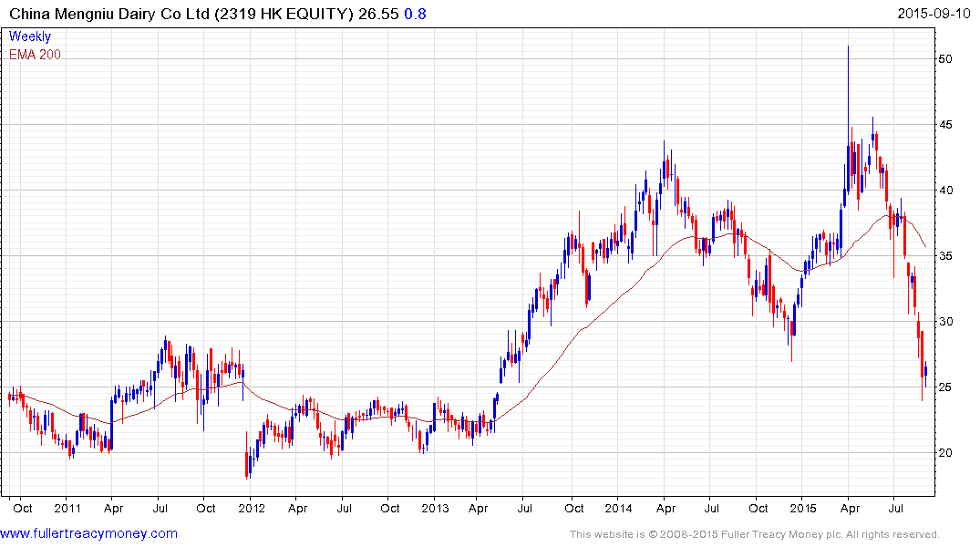Click the 2011 label on time axis
The width and height of the screenshot is (980, 547).
coord(67,508)
